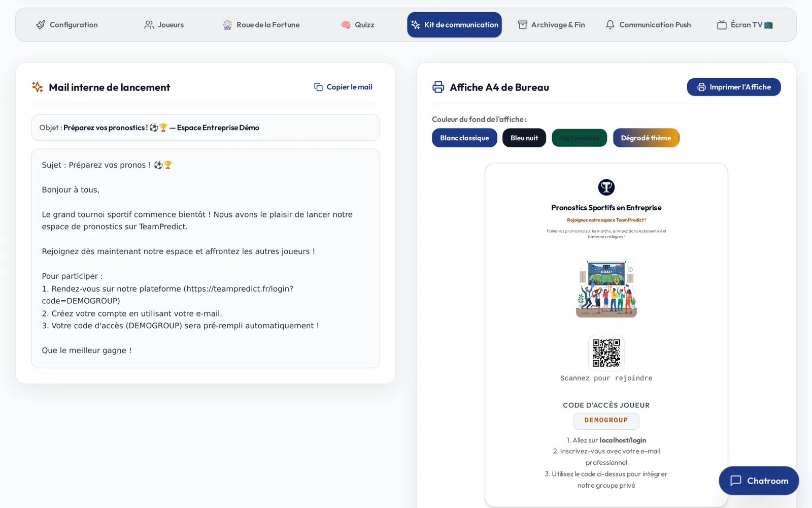
Task: Click the copy icon beside Copier le mail
Action: (x=318, y=87)
